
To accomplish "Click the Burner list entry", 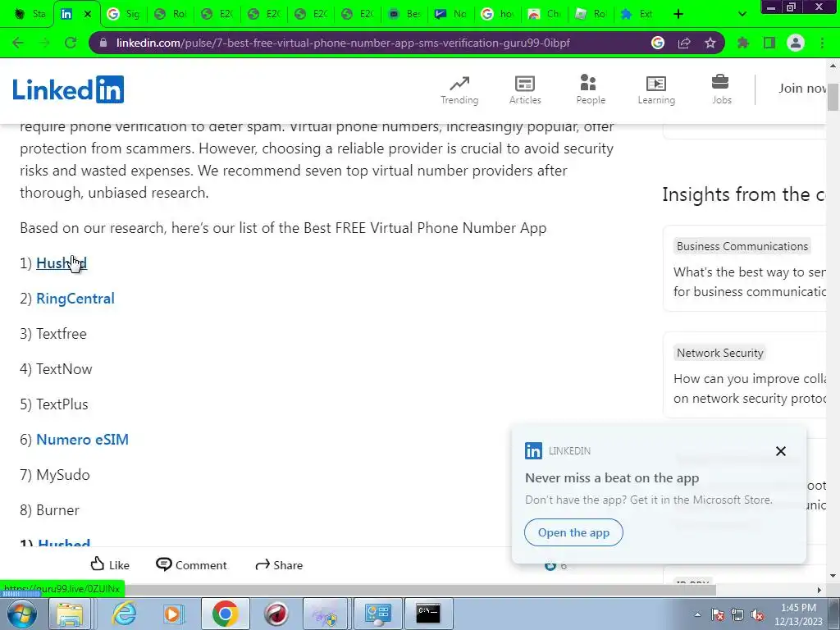I will (x=57, y=510).
